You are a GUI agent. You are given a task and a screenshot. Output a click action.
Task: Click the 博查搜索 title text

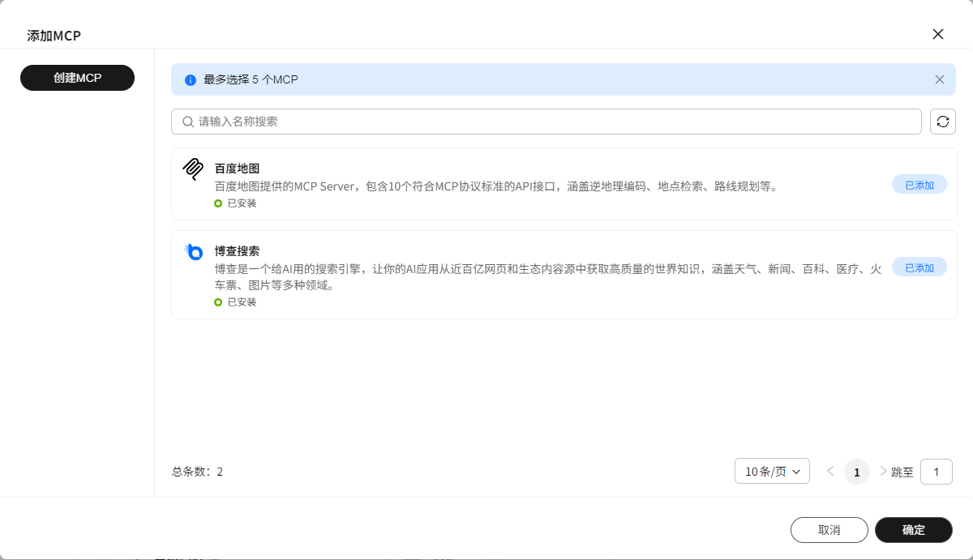(237, 251)
